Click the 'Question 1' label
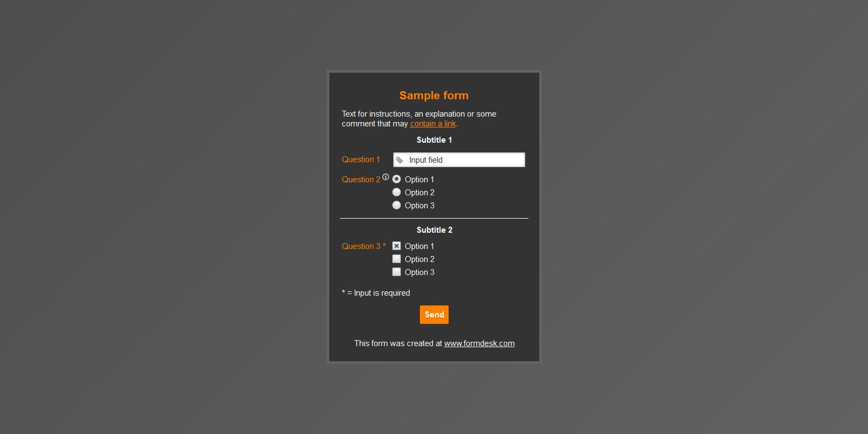The image size is (868, 434). pyautogui.click(x=361, y=159)
